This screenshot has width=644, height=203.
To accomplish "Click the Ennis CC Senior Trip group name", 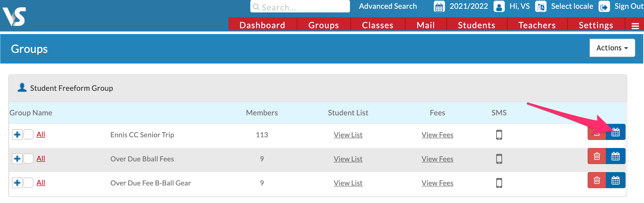I will click(142, 135).
